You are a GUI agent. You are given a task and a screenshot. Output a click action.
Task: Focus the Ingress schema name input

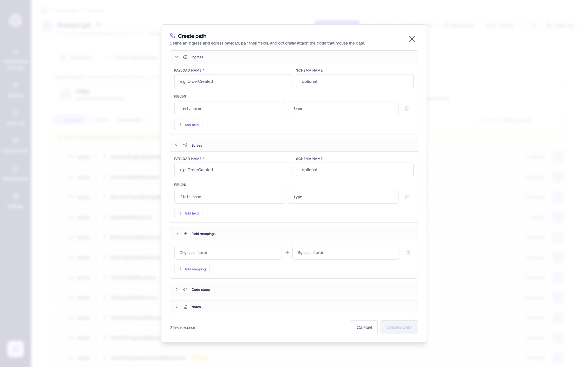pos(355,81)
